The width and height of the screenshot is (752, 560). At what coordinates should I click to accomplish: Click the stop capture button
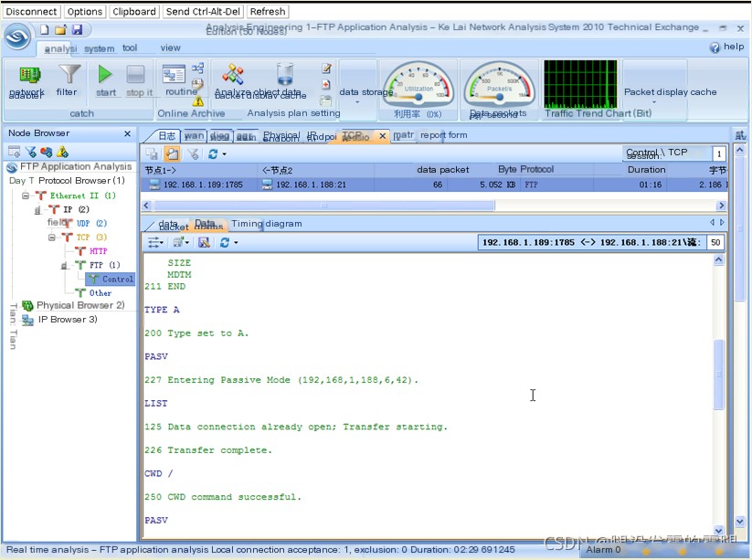coord(135,75)
